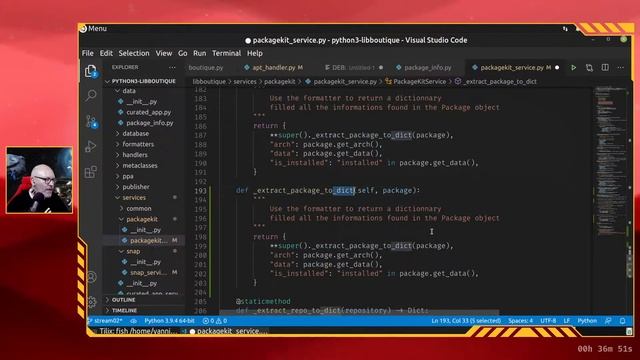The height and width of the screenshot is (360, 640).
Task: Open package_info.py in the Explorer tree
Action: [149, 123]
